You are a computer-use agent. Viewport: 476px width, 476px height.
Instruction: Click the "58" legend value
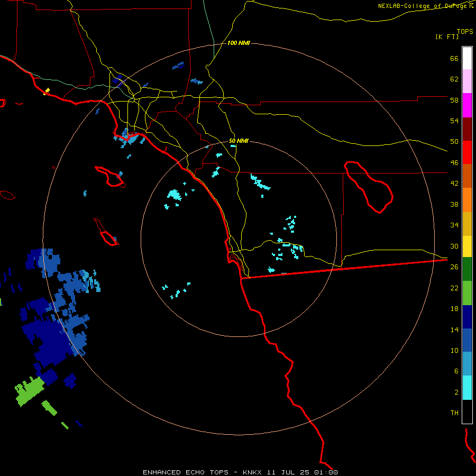[x=454, y=100]
